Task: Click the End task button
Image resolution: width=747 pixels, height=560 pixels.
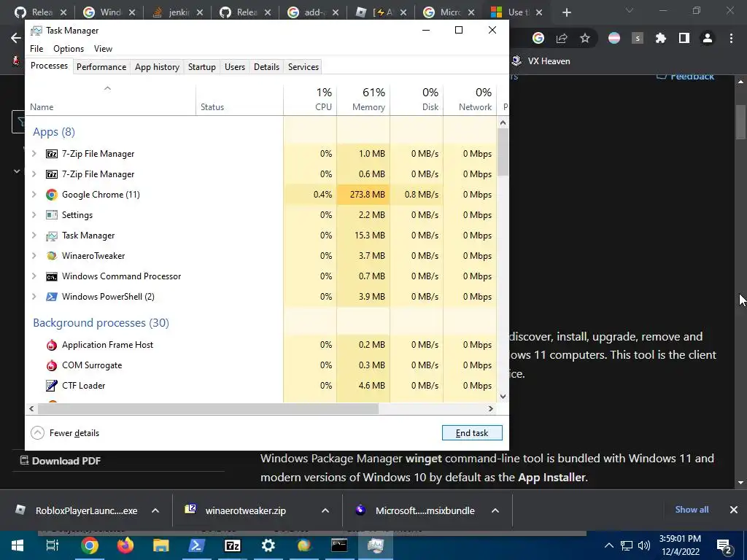Action: (472, 433)
